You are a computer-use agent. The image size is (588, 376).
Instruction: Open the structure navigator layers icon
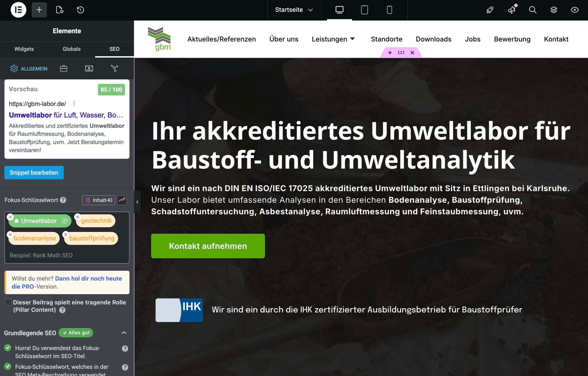[x=554, y=10]
